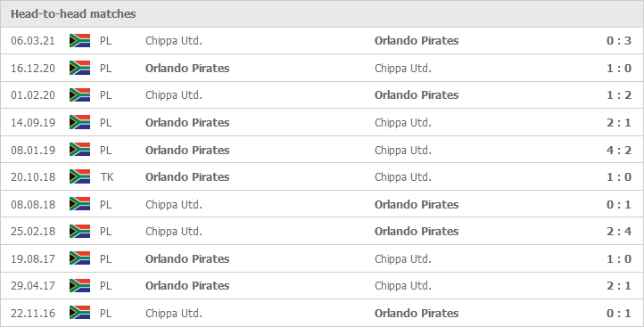Open Orlando Pirates in 16.12.20 match
Image resolution: width=644 pixels, height=327 pixels.
[x=187, y=68]
